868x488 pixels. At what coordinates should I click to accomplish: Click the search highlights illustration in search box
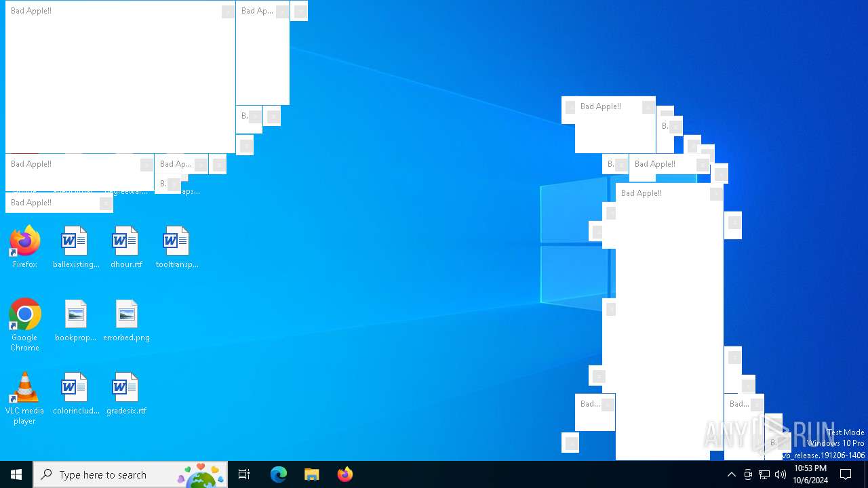click(201, 474)
